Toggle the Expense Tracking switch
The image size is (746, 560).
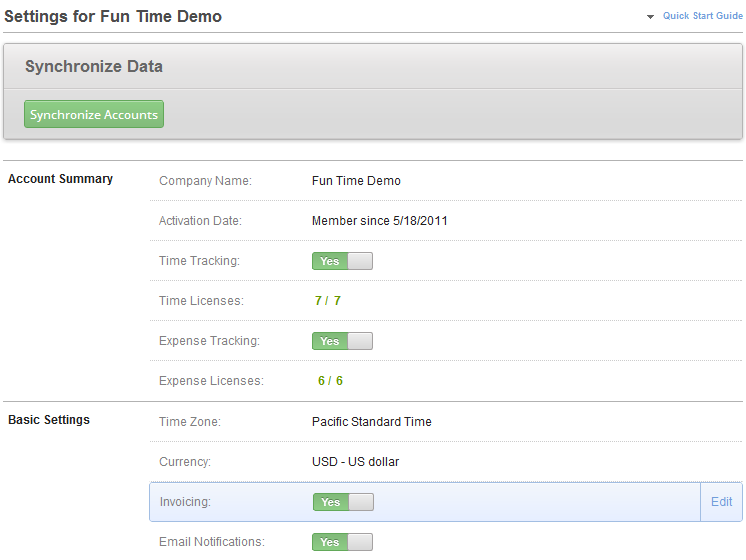click(342, 341)
